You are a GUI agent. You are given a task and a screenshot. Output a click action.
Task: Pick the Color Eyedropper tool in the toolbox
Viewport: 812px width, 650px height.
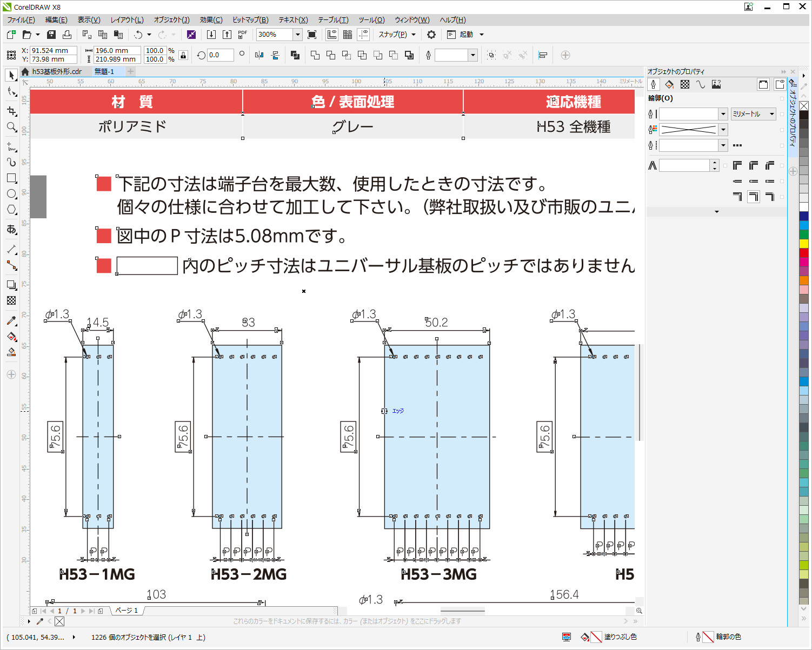click(x=11, y=321)
